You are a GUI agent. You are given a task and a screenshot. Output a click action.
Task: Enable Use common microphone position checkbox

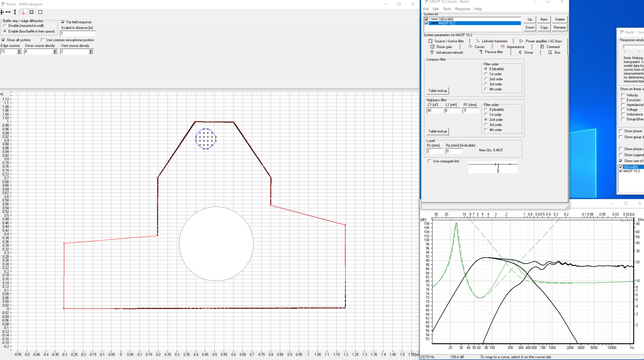coord(43,40)
